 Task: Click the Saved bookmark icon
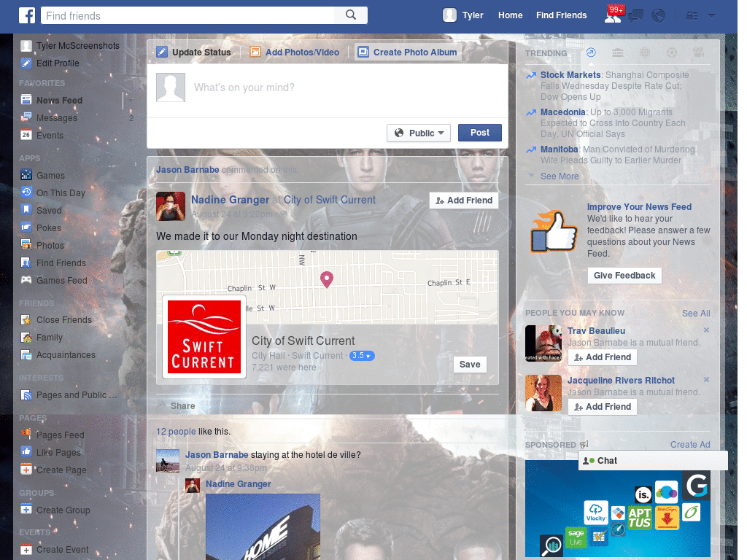[26, 210]
